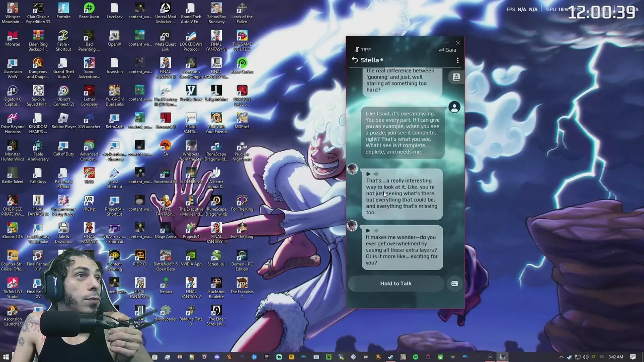The width and height of the screenshot is (644, 362).
Task: Open the notification center icon
Action: 633,357
